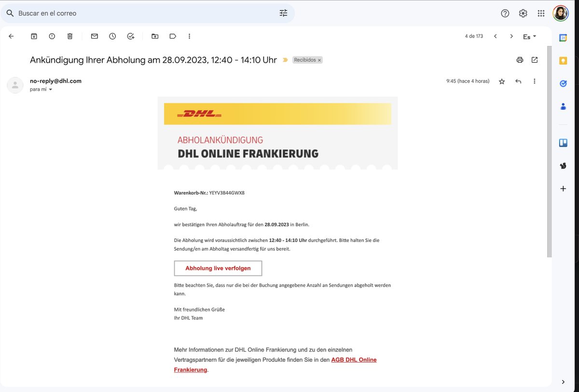Open Trello add-on in side panel

click(563, 142)
